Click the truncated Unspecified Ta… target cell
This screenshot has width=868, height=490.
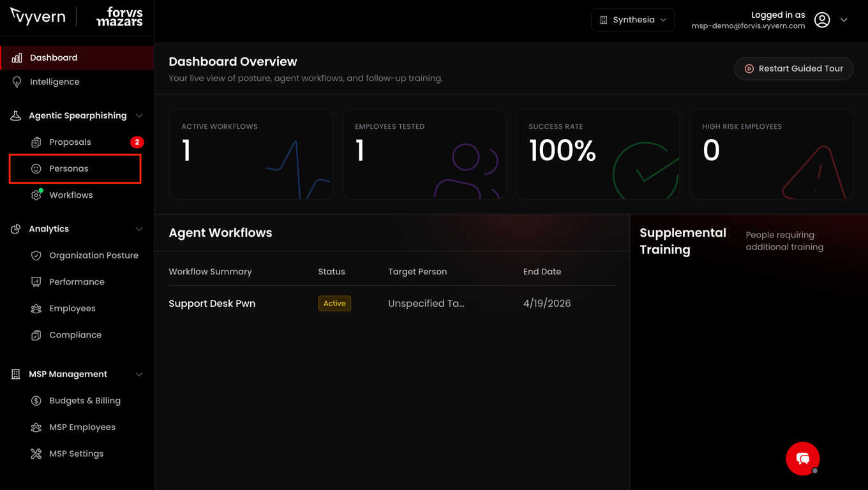click(x=426, y=304)
